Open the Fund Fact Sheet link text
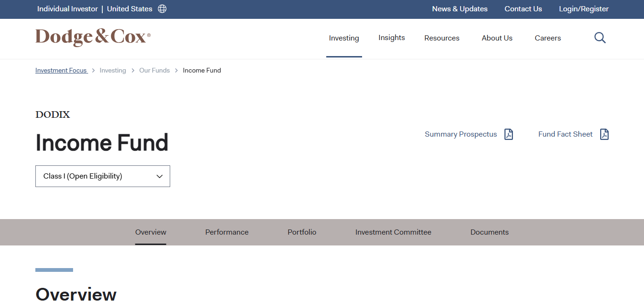 point(565,134)
